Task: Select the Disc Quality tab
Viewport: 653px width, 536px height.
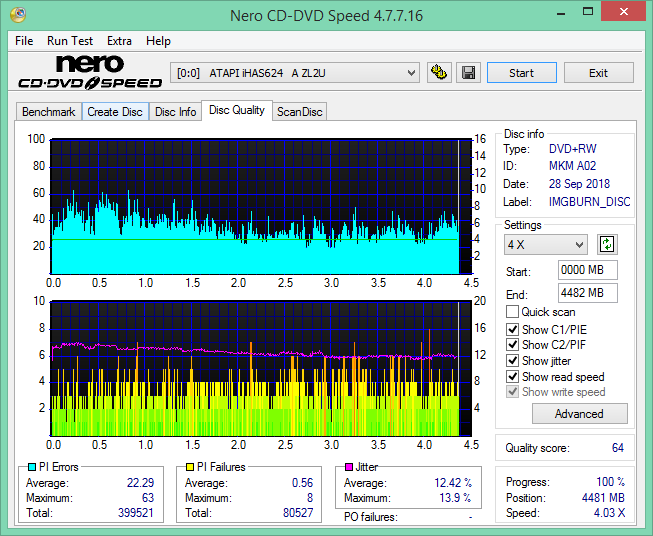Action: [237, 110]
